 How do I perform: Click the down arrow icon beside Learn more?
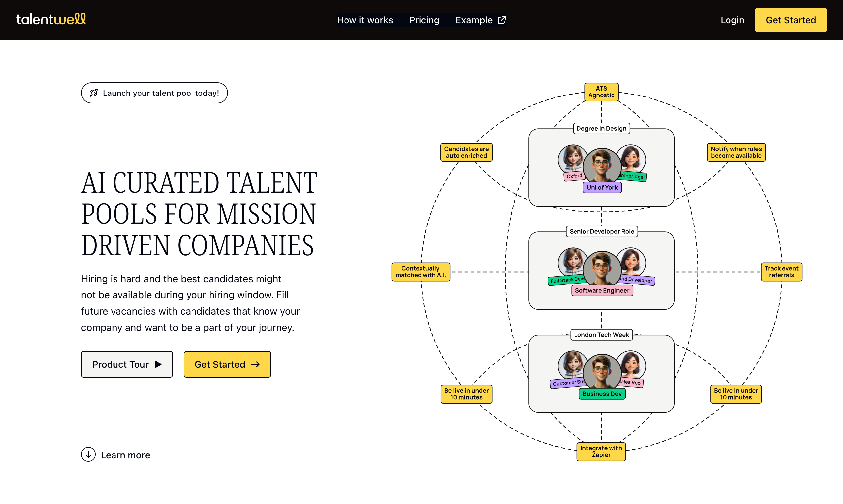click(88, 454)
